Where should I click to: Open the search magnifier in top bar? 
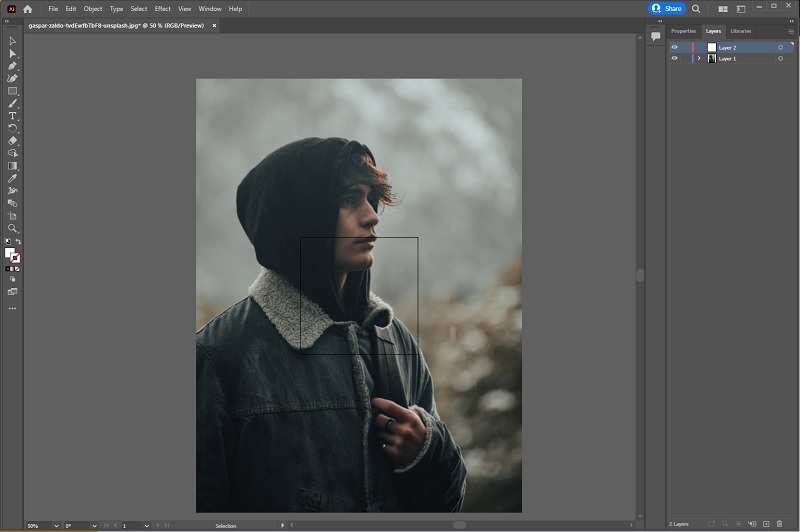point(696,9)
